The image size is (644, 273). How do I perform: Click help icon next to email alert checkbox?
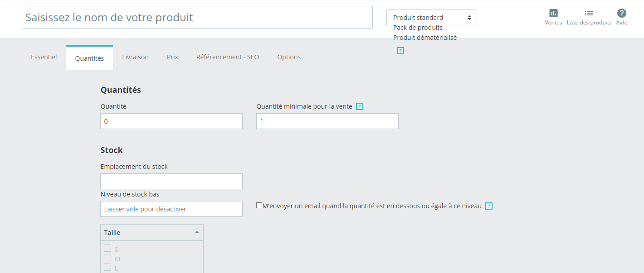click(x=489, y=206)
